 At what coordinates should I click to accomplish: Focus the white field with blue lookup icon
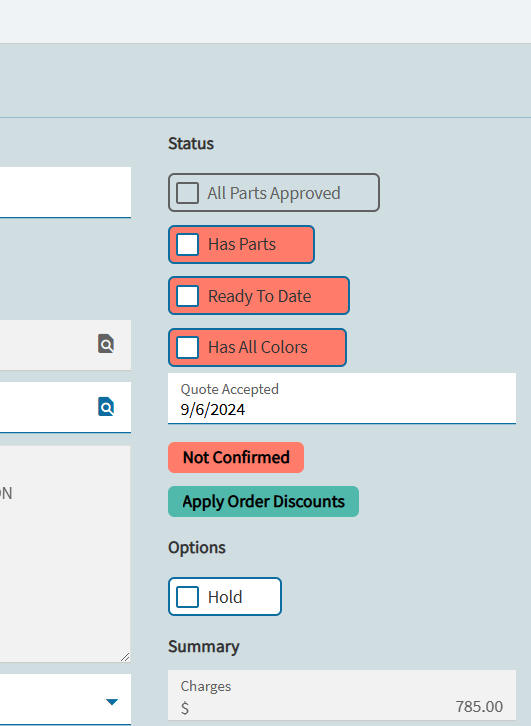click(x=65, y=407)
